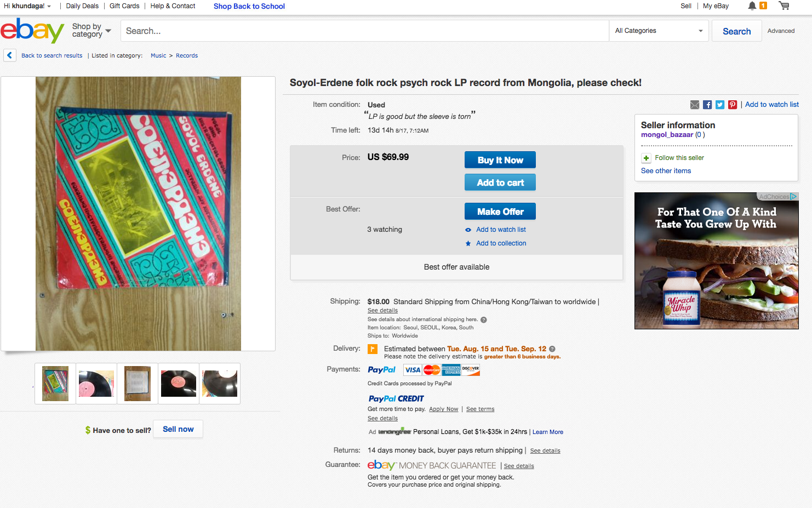Open the shopping cart icon
This screenshot has width=812, height=508.
click(784, 6)
